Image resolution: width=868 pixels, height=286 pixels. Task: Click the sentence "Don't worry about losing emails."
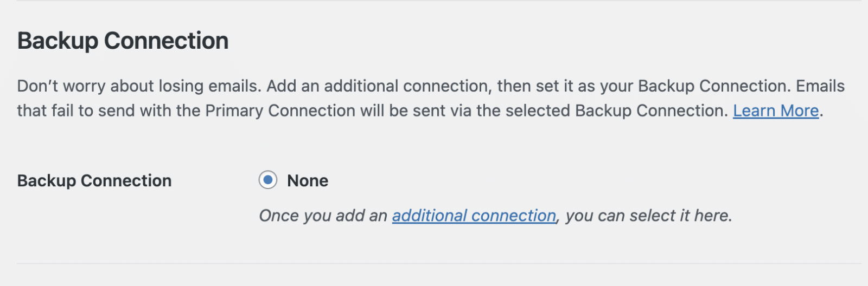(x=139, y=86)
